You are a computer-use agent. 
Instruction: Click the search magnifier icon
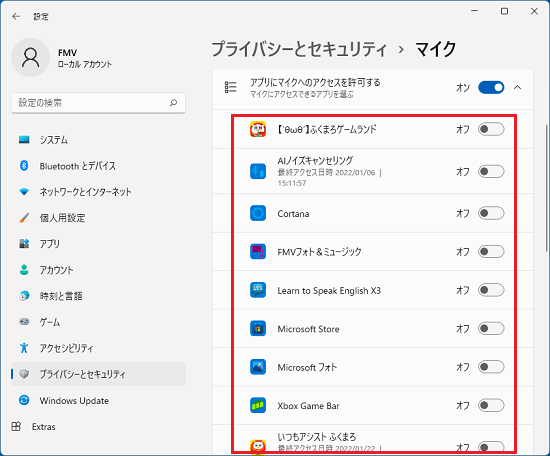[173, 103]
